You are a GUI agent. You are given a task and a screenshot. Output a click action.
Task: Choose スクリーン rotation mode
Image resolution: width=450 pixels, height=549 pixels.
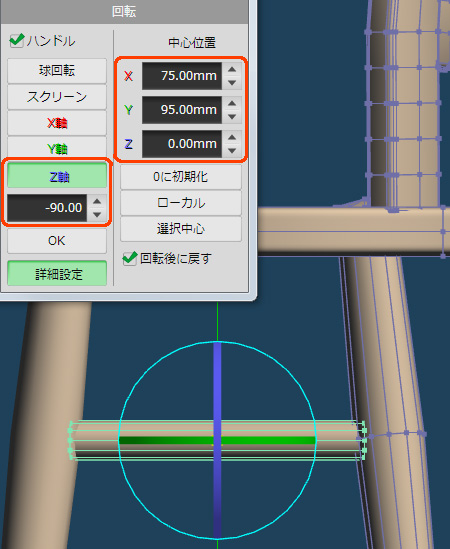[x=57, y=97]
